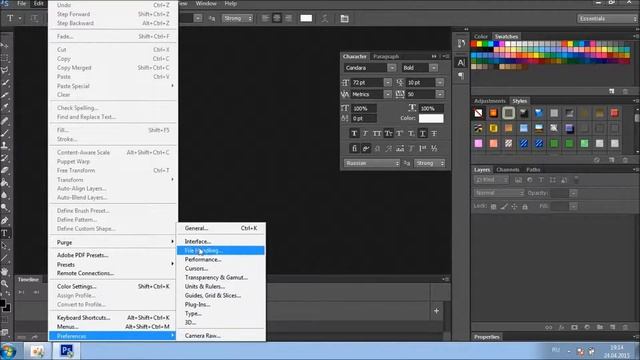The height and width of the screenshot is (360, 640).
Task: Toggle Superscript in Character panel
Action: point(400,133)
